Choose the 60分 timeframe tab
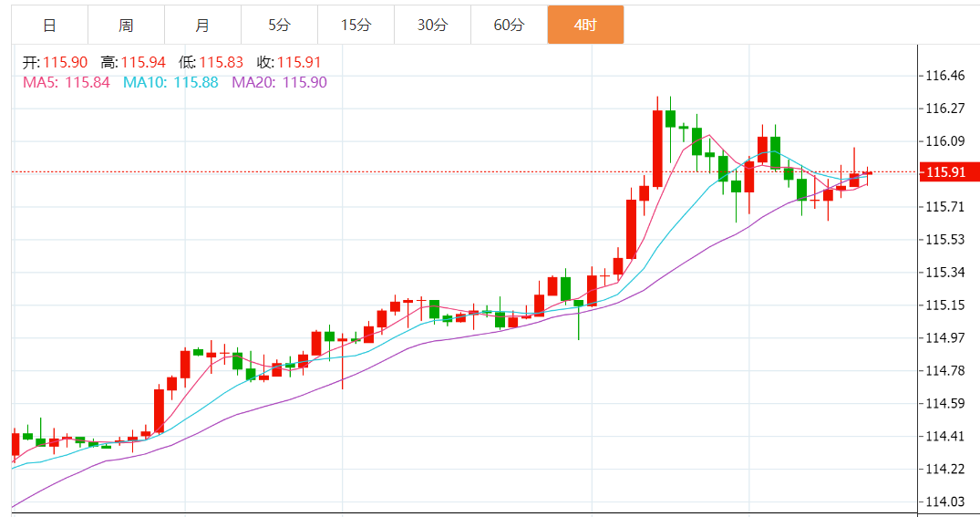 pos(509,25)
